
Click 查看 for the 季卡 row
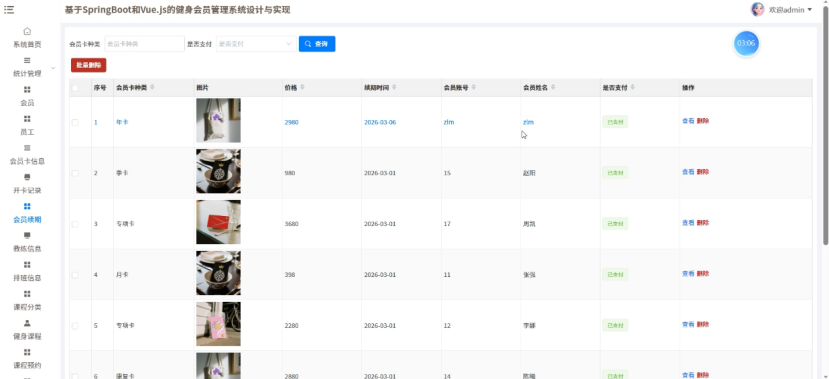tap(688, 172)
